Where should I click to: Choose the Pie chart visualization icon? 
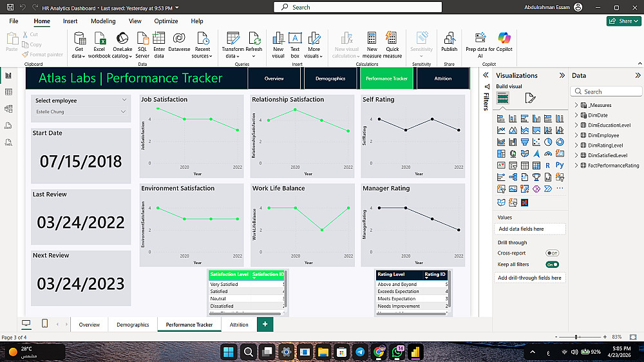click(548, 142)
